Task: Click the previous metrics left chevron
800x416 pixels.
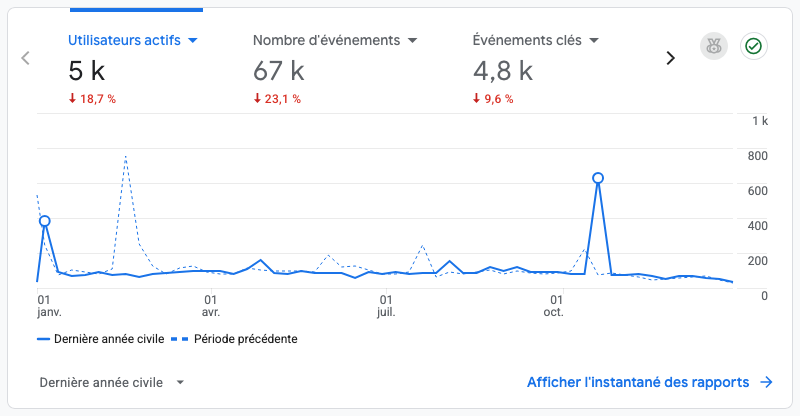Action: point(25,58)
